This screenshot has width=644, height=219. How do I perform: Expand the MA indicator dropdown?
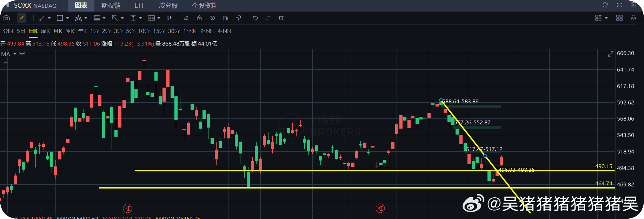[x=15, y=54]
